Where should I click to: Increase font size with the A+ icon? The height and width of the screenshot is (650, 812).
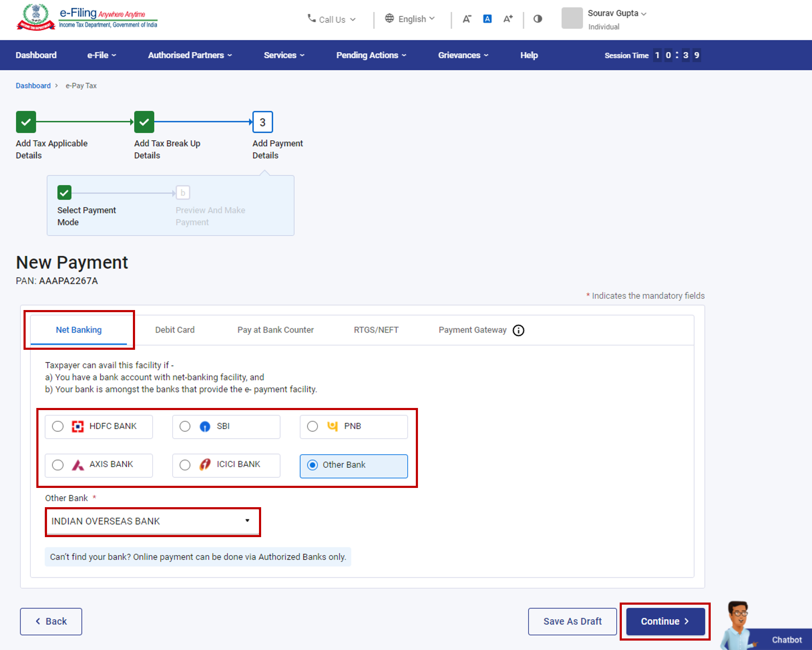click(x=508, y=19)
